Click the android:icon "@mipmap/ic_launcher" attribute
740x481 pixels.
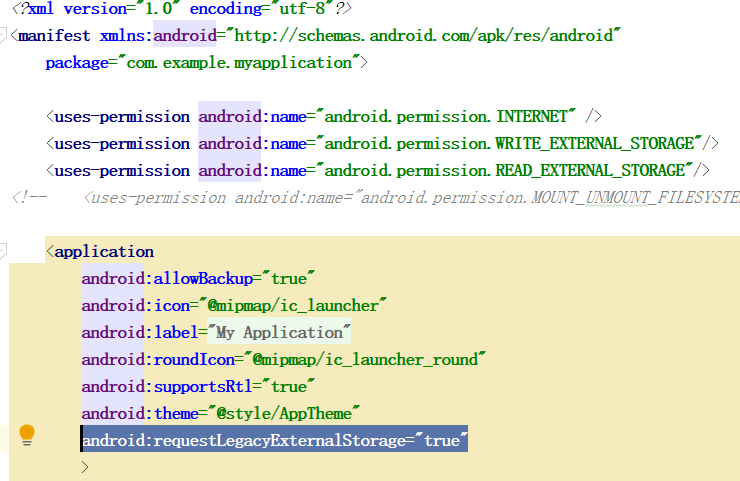pyautogui.click(x=234, y=305)
